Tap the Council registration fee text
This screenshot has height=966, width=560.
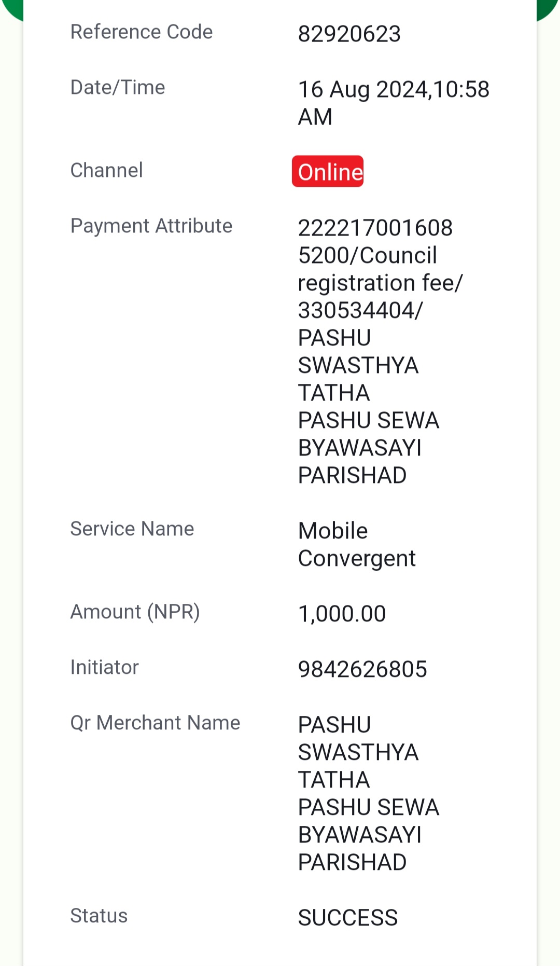click(x=380, y=269)
